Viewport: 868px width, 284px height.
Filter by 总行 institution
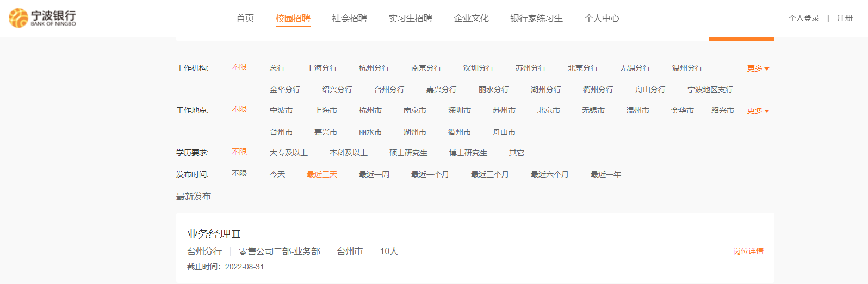click(277, 68)
